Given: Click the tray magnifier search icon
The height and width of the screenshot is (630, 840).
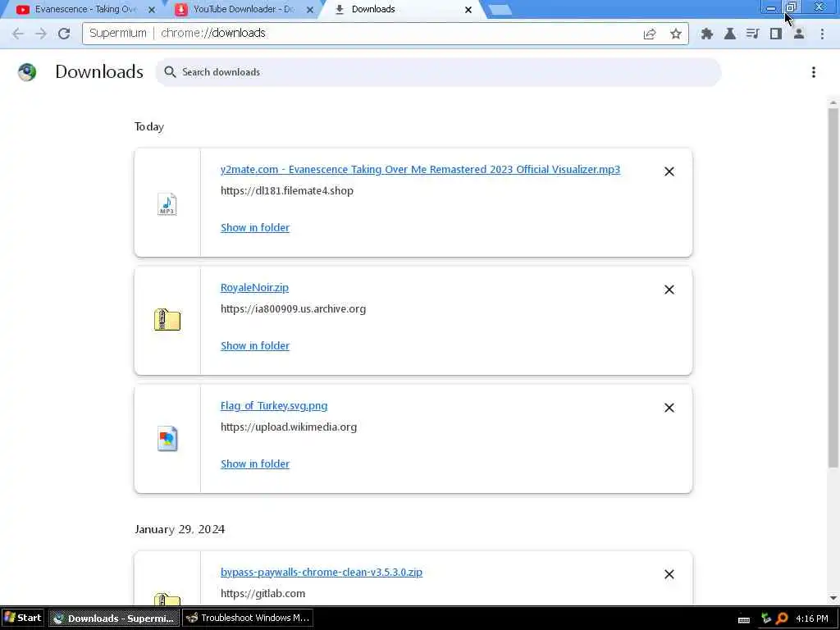Looking at the screenshot, I should click(782, 619).
